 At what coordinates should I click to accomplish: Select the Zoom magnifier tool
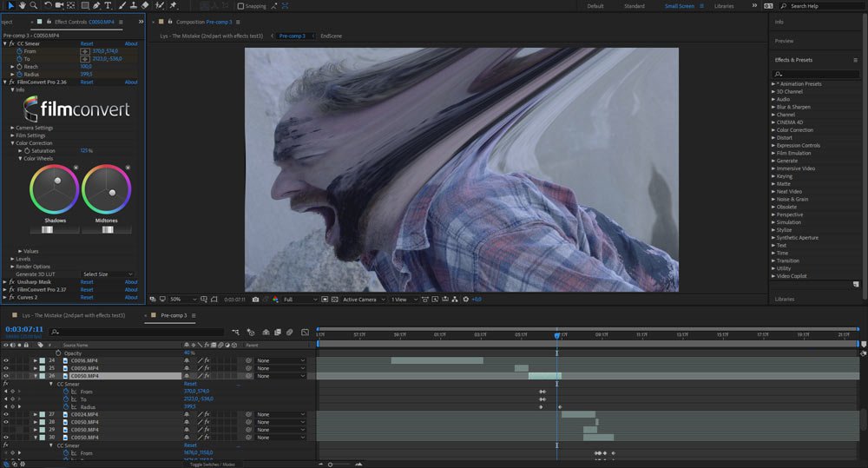34,6
